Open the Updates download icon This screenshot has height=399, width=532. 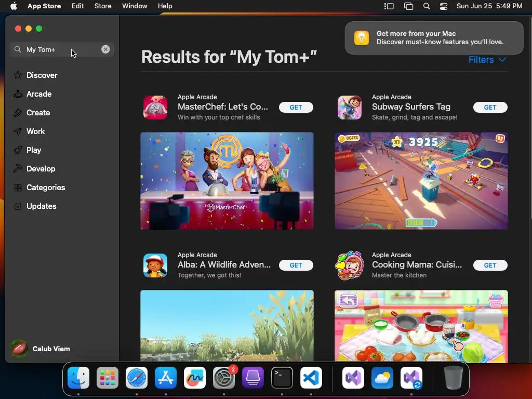18,206
